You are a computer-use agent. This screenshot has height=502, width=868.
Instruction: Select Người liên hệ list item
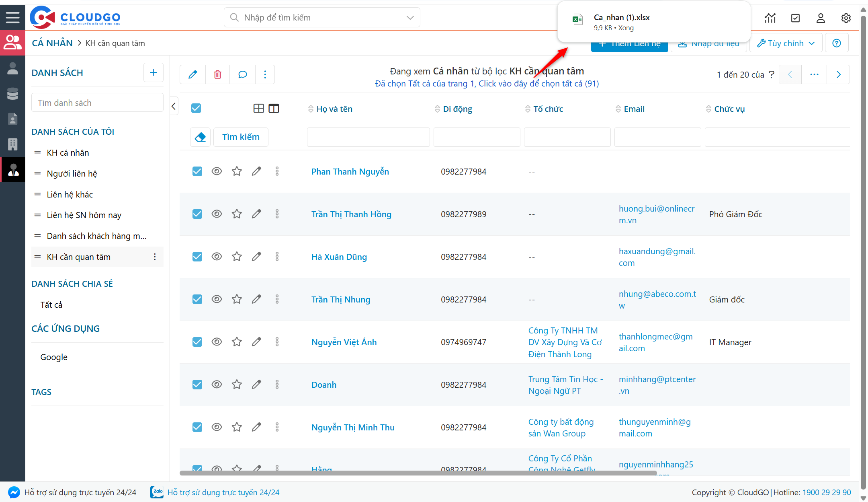pos(72,173)
